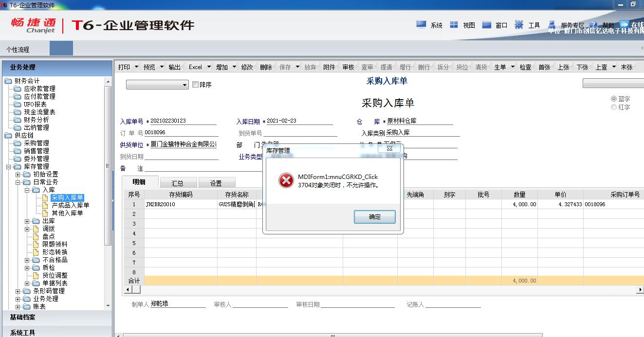Open the 预览 dropdown arrow
Image resolution: width=644 pixels, height=337 pixels.
point(162,67)
